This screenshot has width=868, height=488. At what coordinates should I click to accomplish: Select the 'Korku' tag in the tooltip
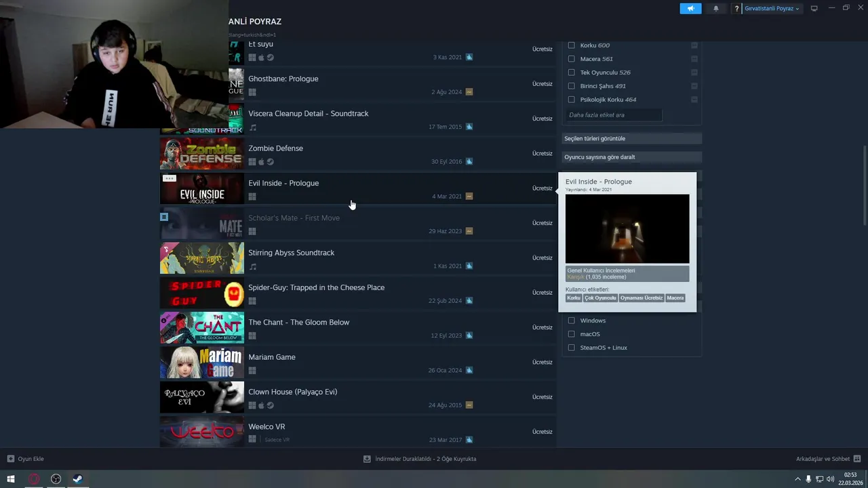click(x=574, y=298)
